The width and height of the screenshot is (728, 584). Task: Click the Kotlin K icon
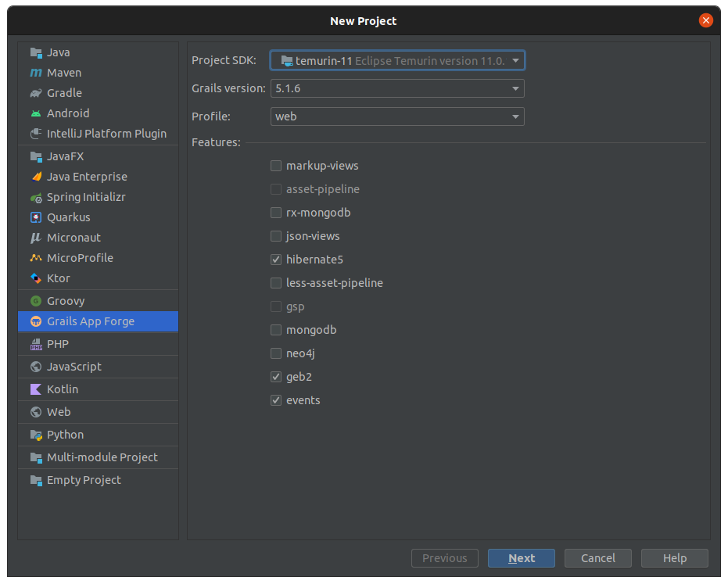point(36,389)
